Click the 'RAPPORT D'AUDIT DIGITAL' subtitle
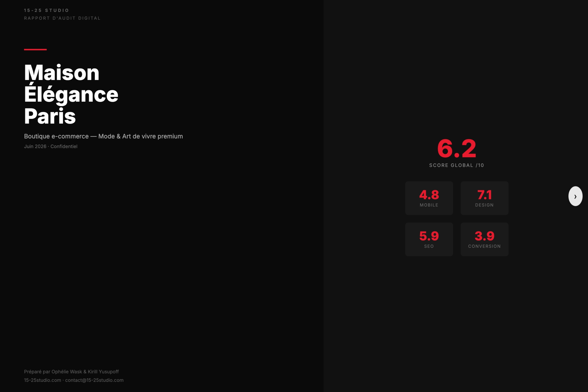 pos(62,18)
